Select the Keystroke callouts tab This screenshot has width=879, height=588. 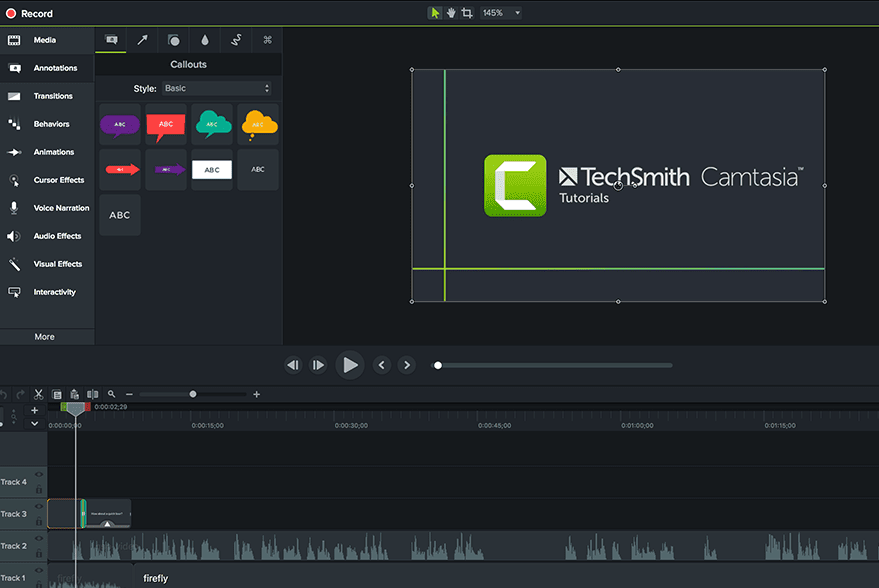point(267,40)
